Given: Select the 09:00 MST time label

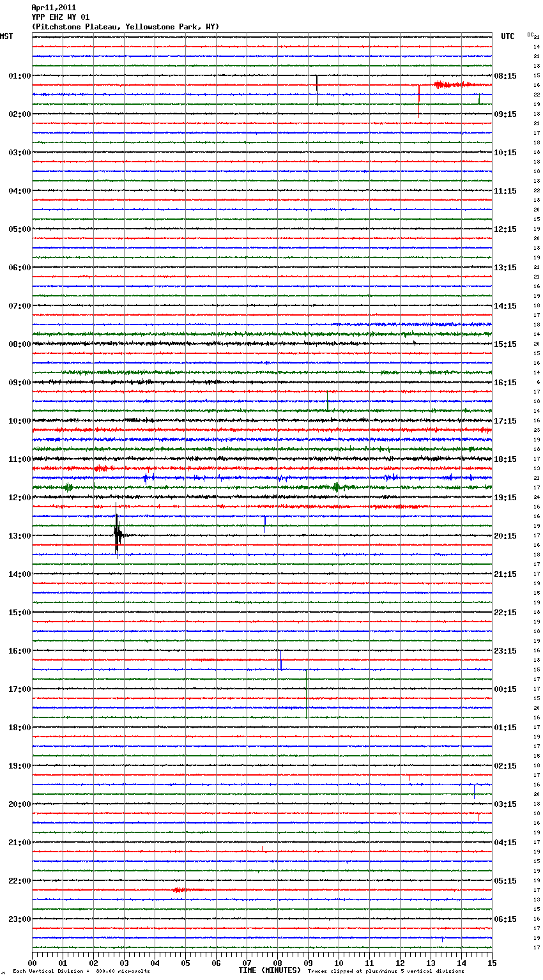Looking at the screenshot, I should tap(20, 383).
